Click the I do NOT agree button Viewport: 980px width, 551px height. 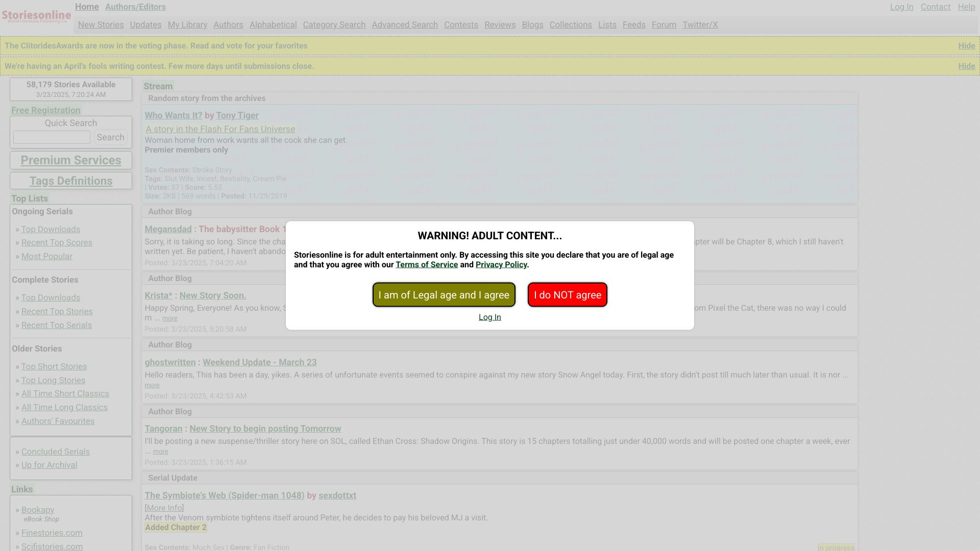[x=567, y=295]
